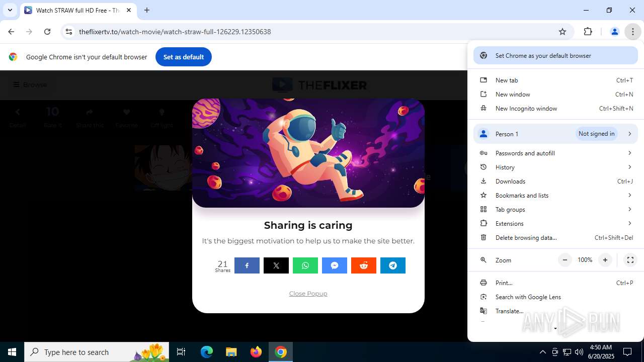Go forward one page
644x362 pixels.
coord(29,32)
